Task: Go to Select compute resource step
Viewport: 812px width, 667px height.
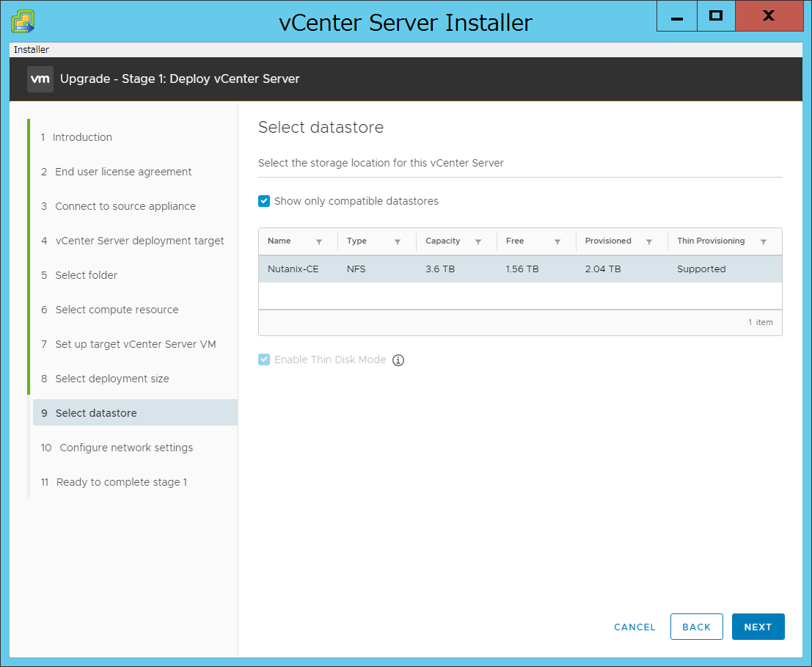Action: click(110, 310)
